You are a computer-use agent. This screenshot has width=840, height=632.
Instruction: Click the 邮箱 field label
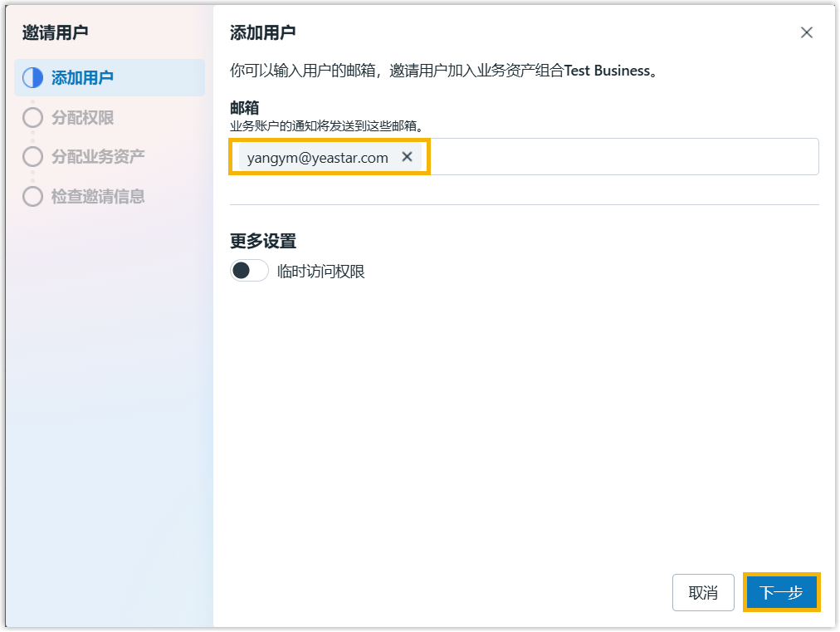245,109
